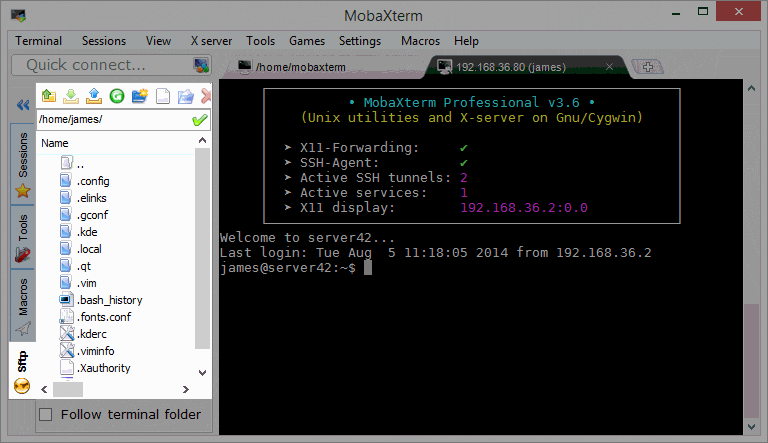Click file list scroll left arrow

pos(44,390)
